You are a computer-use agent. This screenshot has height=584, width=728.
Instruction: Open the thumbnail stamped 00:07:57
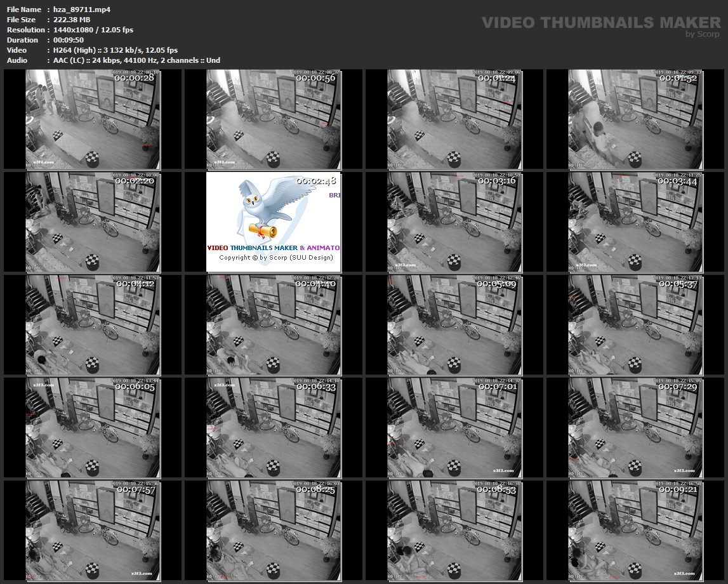click(x=93, y=531)
